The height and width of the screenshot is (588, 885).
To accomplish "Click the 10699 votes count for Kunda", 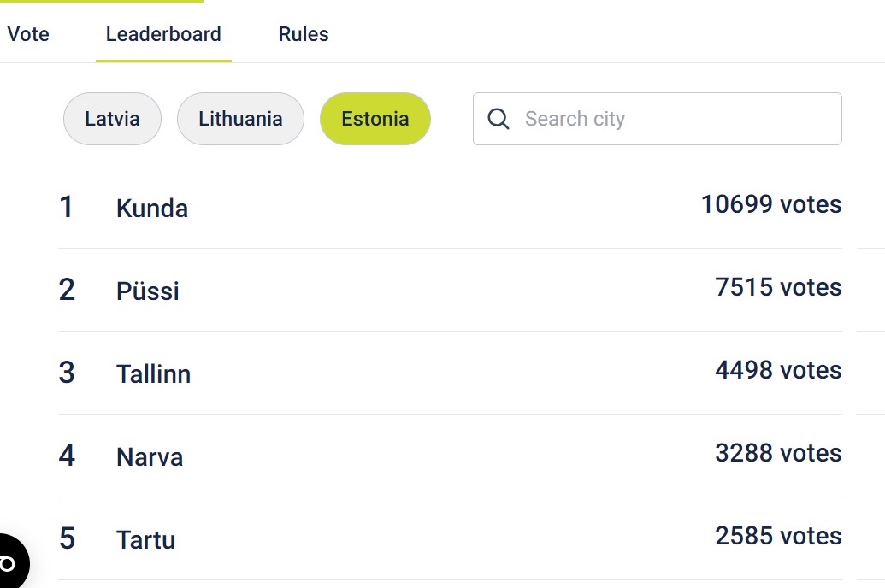I will pyautogui.click(x=771, y=204).
